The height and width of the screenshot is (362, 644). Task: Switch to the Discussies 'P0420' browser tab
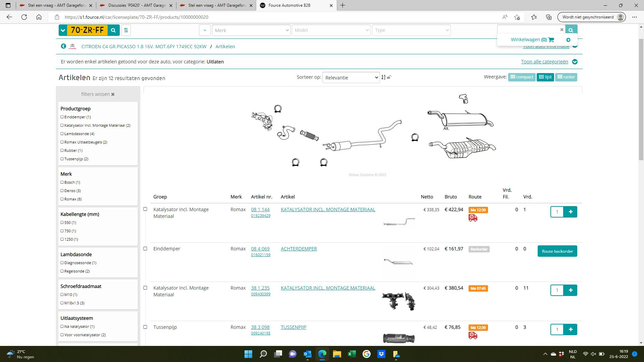(x=137, y=5)
